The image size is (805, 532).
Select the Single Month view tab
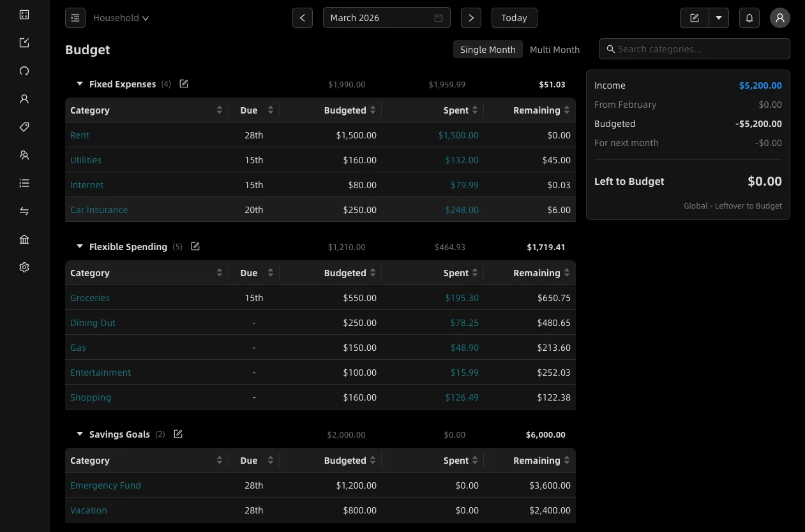(x=488, y=49)
